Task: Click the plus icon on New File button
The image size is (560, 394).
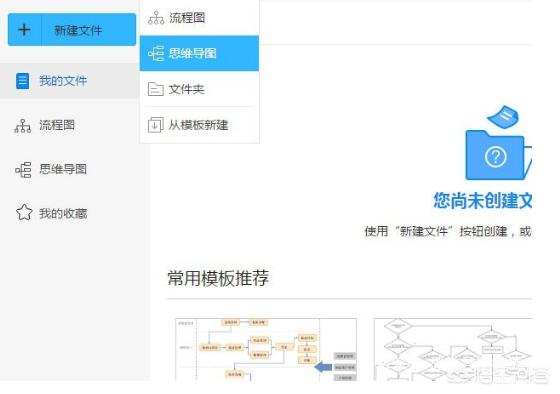Action: coord(24,30)
